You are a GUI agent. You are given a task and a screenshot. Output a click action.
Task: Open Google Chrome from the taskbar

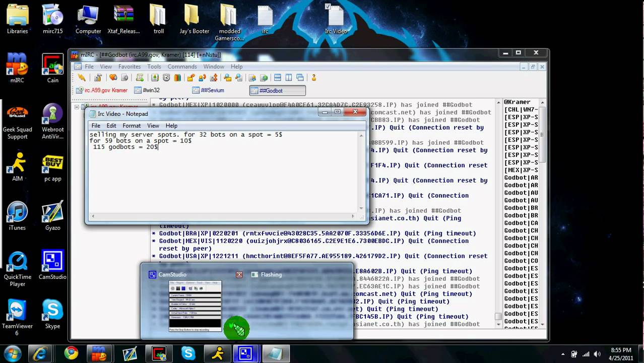pyautogui.click(x=72, y=353)
